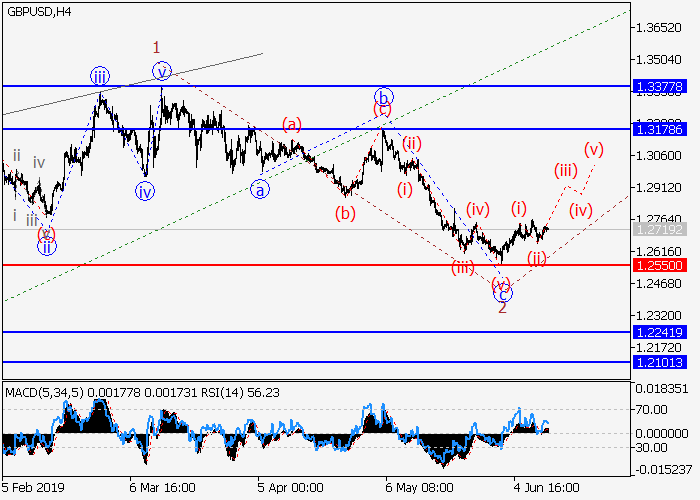The height and width of the screenshot is (500, 700).
Task: Click the red wave 1 label
Action: (x=157, y=47)
